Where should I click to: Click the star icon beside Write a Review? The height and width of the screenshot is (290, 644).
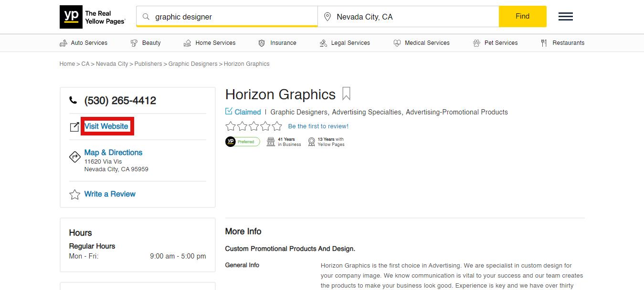coord(74,194)
